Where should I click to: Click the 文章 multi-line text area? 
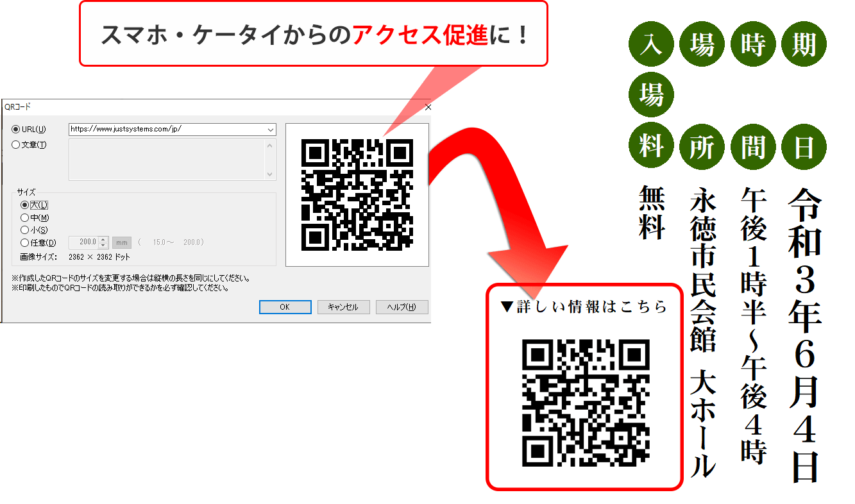click(167, 160)
